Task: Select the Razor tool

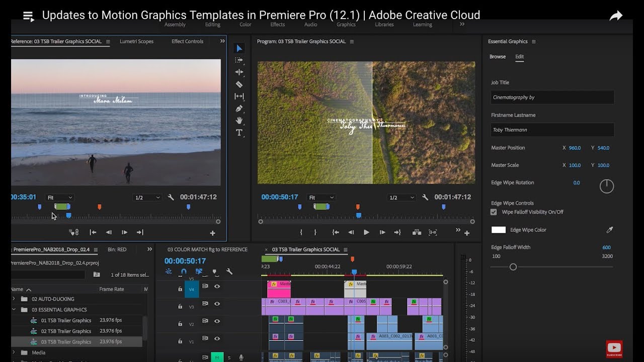Action: [x=239, y=84]
